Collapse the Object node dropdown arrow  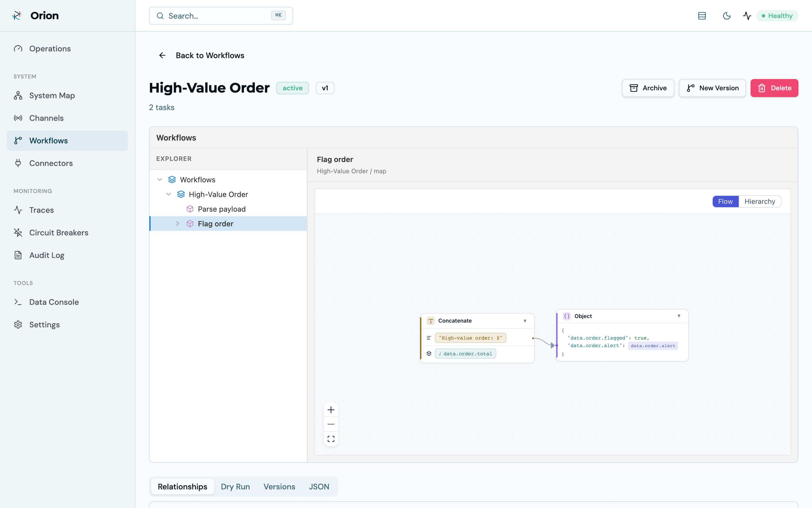click(679, 316)
